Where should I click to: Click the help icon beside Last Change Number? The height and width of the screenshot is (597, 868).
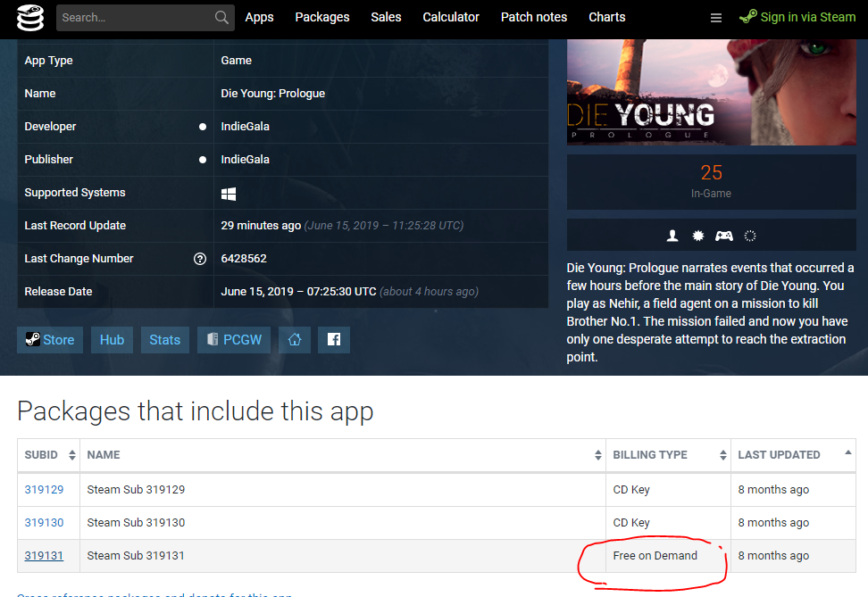(x=200, y=259)
